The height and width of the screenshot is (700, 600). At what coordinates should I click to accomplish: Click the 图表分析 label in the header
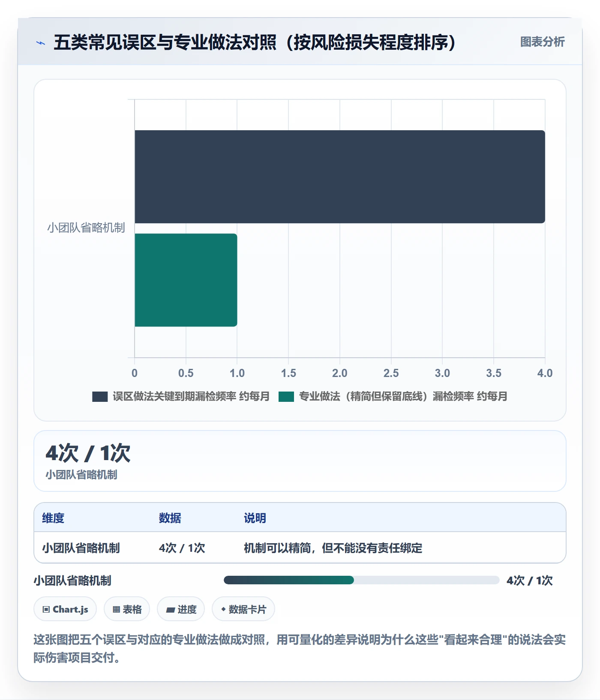click(x=543, y=42)
